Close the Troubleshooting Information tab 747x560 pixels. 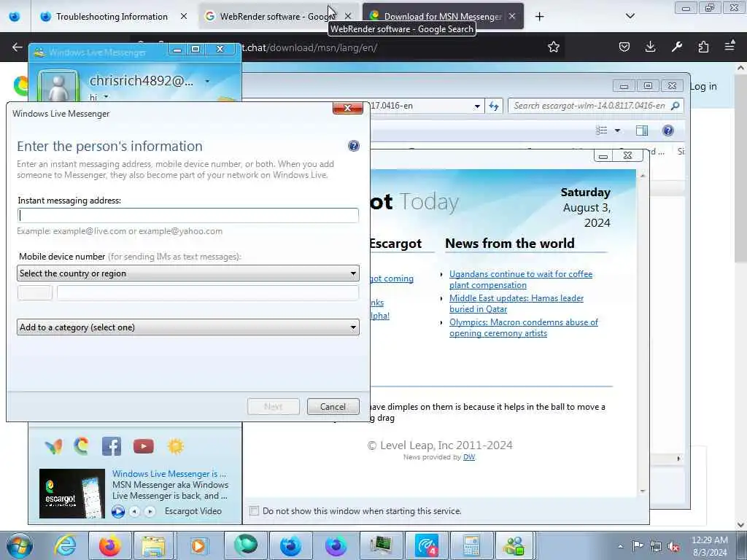[183, 17]
